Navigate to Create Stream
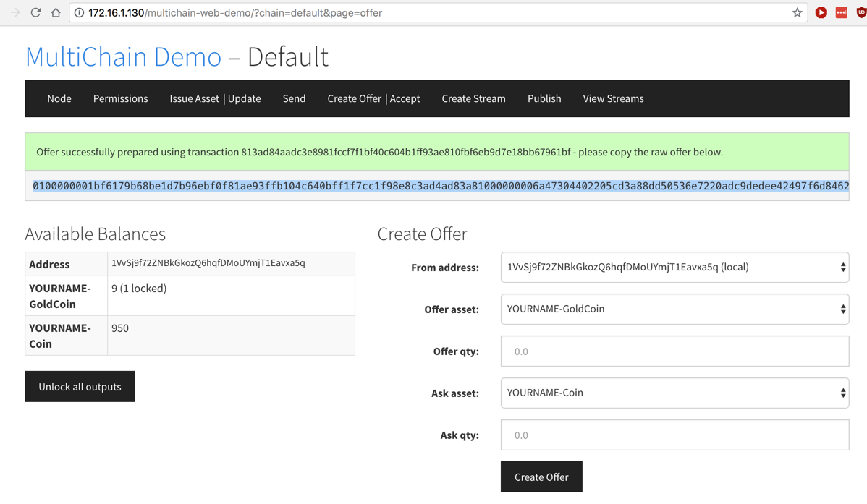The image size is (867, 504). pos(473,98)
